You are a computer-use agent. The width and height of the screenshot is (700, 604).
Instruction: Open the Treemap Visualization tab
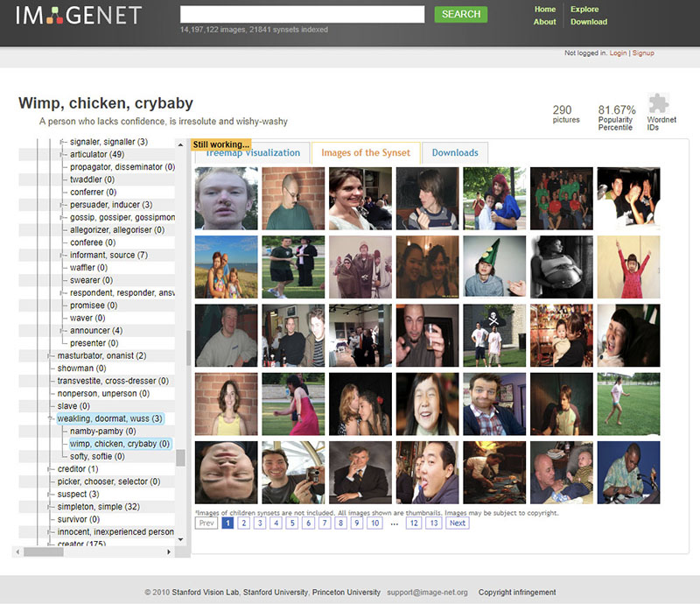[x=253, y=153]
